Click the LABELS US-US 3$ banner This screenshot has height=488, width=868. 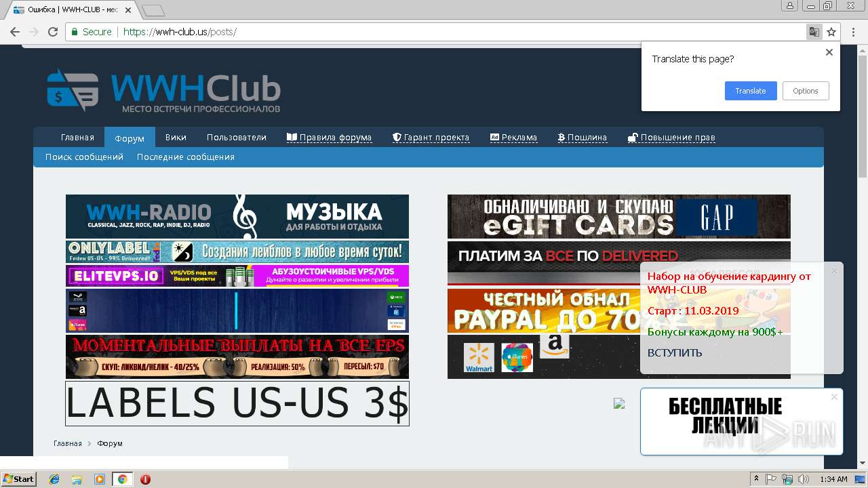tap(237, 403)
